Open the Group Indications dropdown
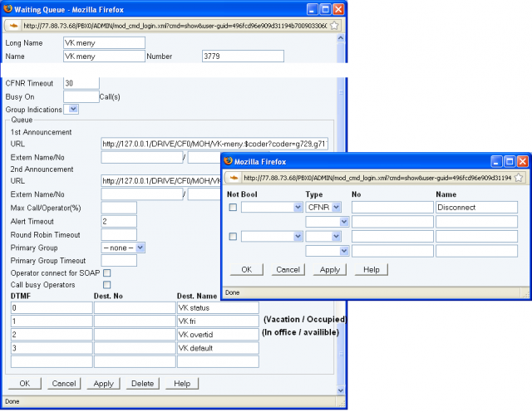The image size is (532, 412). click(73, 109)
